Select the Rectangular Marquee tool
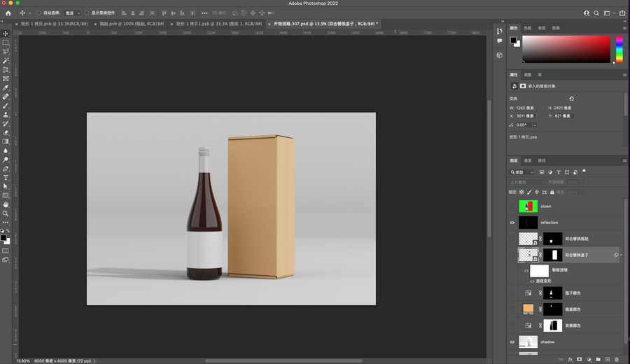630x364 pixels. pos(6,43)
